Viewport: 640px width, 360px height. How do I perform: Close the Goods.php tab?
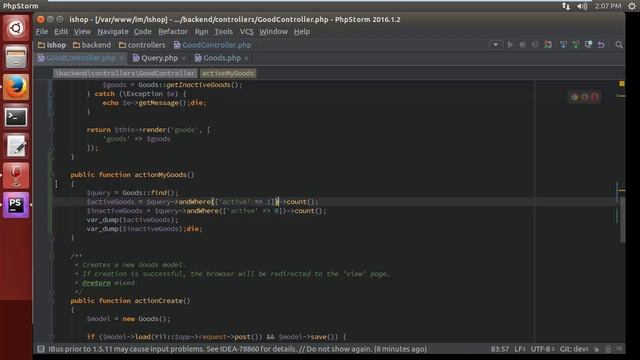(x=246, y=58)
